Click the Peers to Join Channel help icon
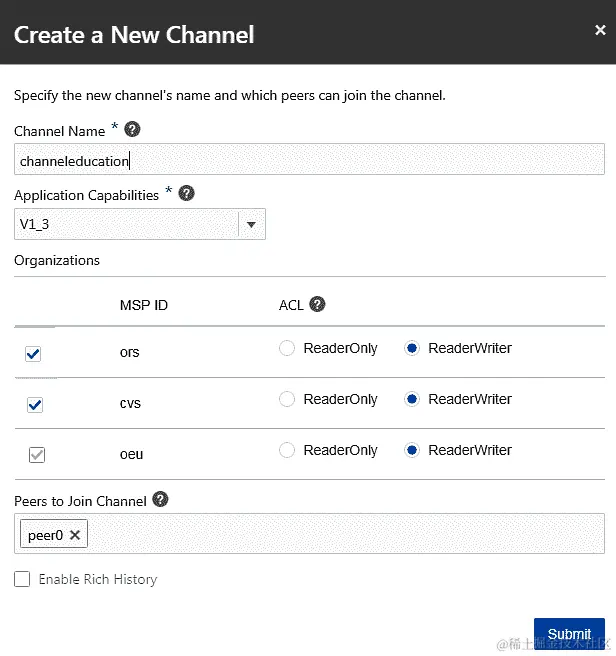616x656 pixels. click(160, 500)
